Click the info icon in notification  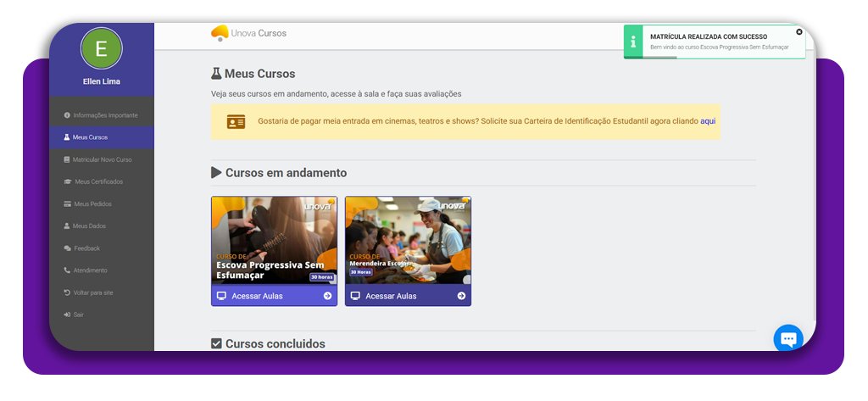[633, 42]
